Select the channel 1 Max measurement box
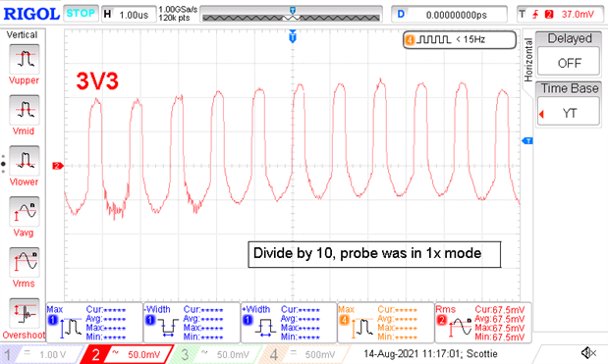 tap(94, 323)
